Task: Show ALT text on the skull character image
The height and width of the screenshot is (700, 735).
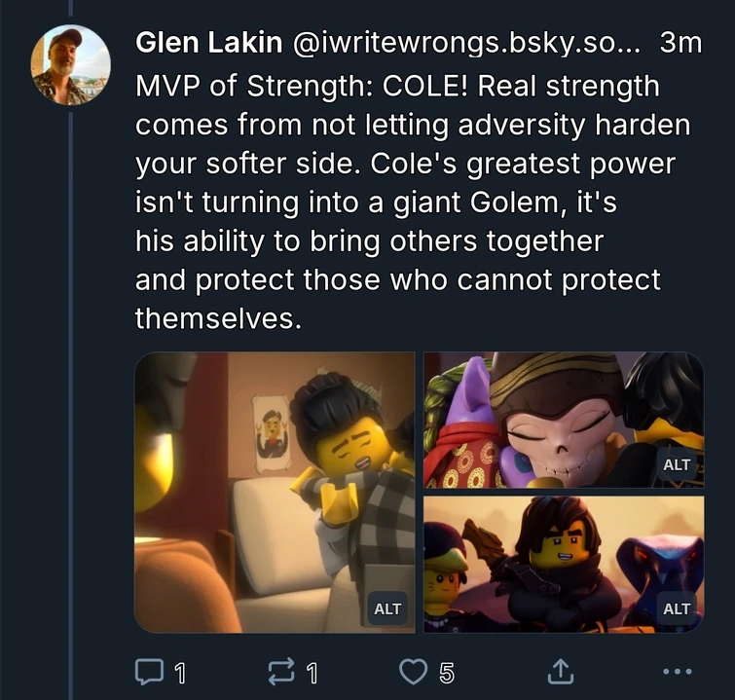Action: click(677, 464)
